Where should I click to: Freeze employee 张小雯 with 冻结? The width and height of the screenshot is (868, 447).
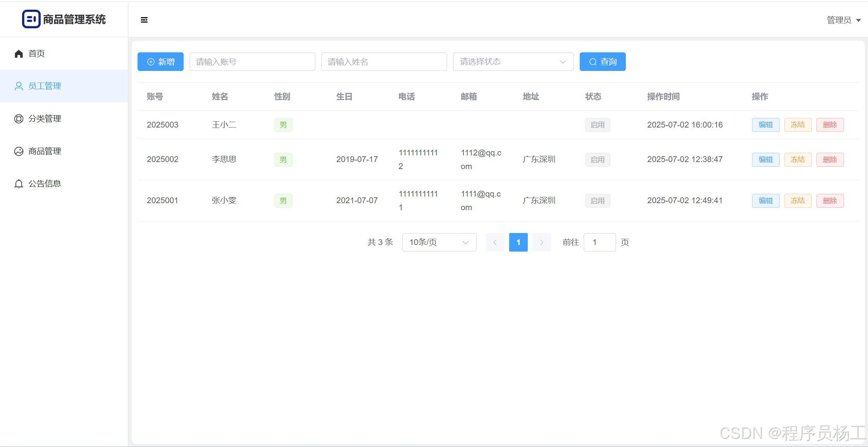(797, 201)
